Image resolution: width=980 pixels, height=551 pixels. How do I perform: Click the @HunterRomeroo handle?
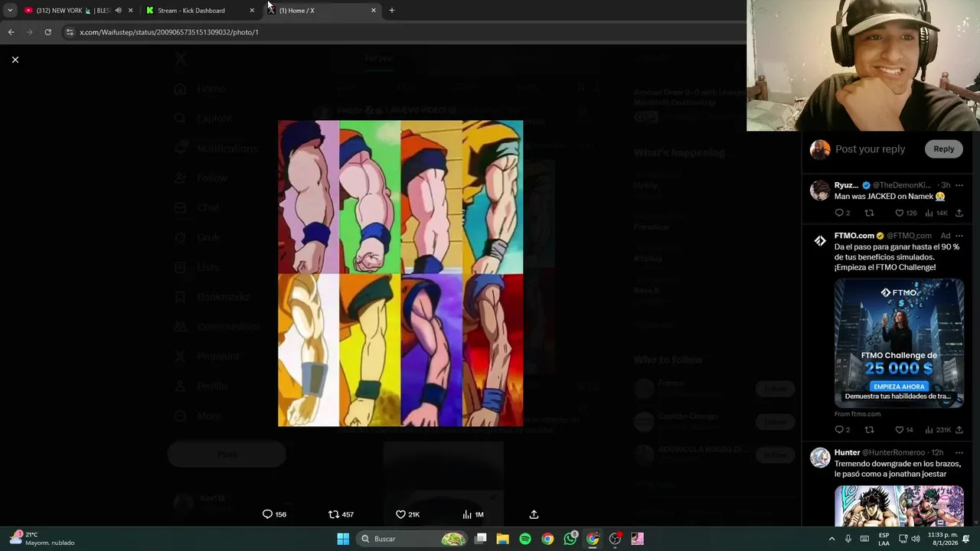pos(894,452)
